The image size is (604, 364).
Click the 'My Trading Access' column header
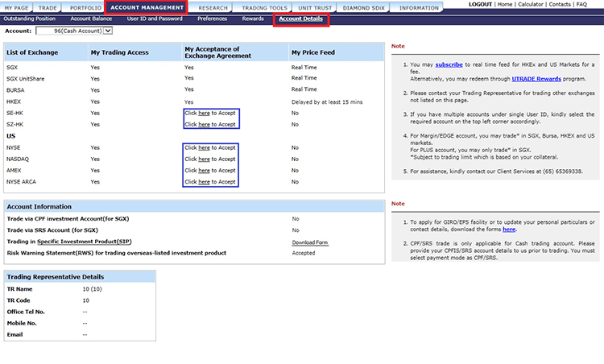pyautogui.click(x=119, y=52)
